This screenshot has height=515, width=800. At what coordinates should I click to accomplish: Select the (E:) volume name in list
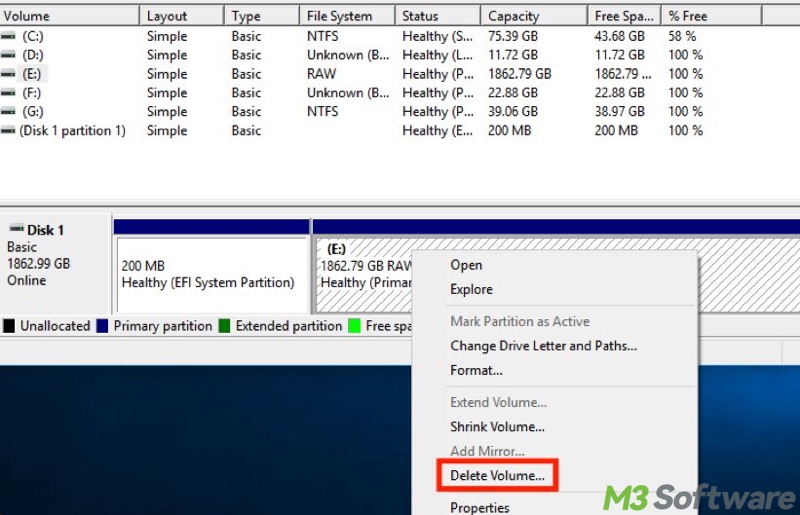tap(32, 73)
